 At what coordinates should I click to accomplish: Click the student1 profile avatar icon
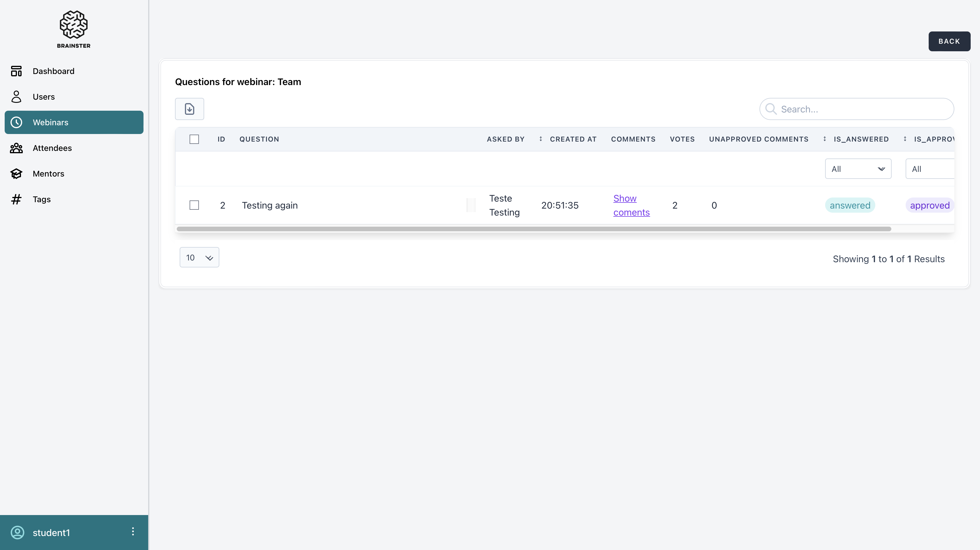coord(17,533)
